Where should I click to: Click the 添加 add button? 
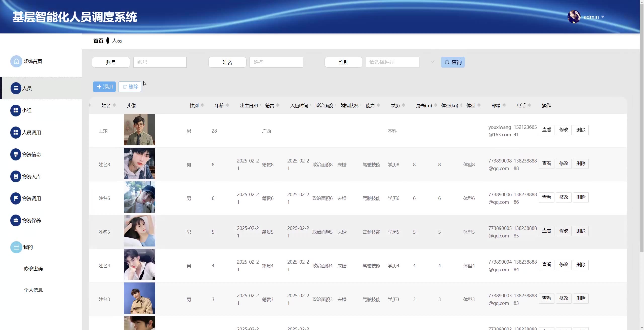(x=104, y=87)
